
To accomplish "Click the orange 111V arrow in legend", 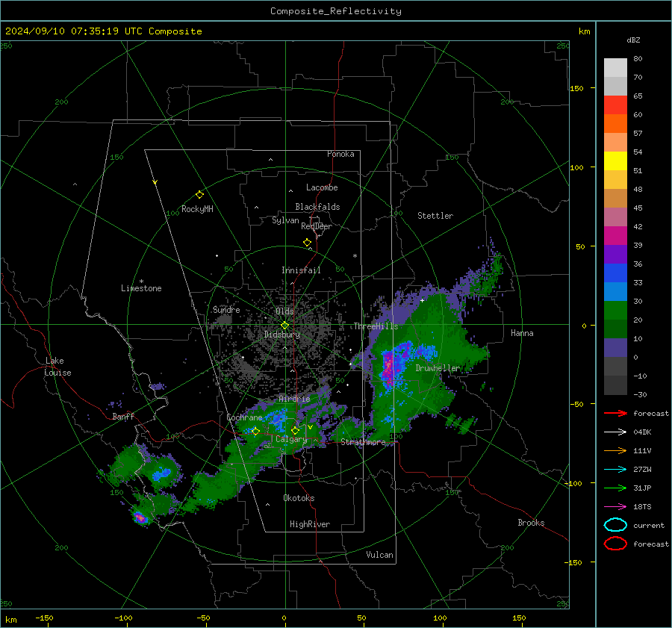I will (x=615, y=450).
